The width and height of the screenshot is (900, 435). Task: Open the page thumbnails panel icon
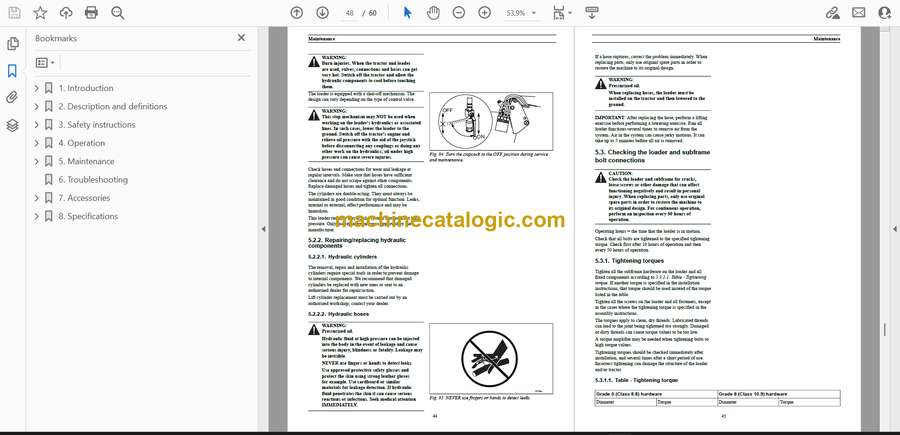pos(13,44)
